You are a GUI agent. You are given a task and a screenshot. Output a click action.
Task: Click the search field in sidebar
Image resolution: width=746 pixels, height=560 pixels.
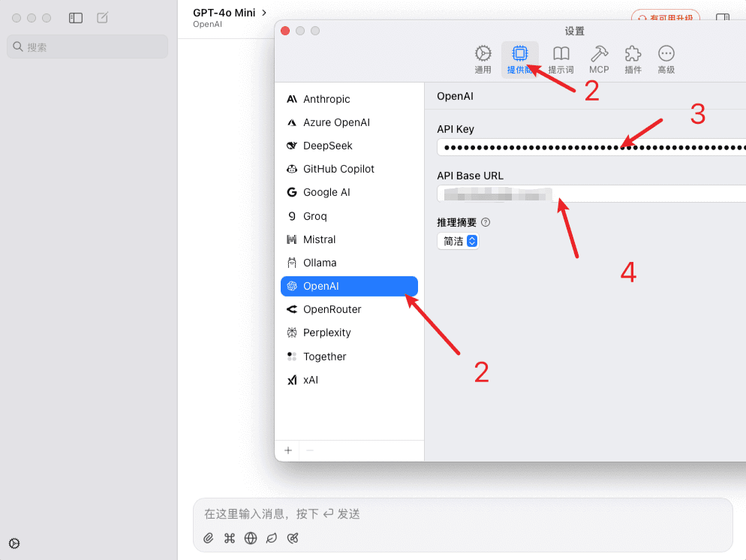coord(87,47)
